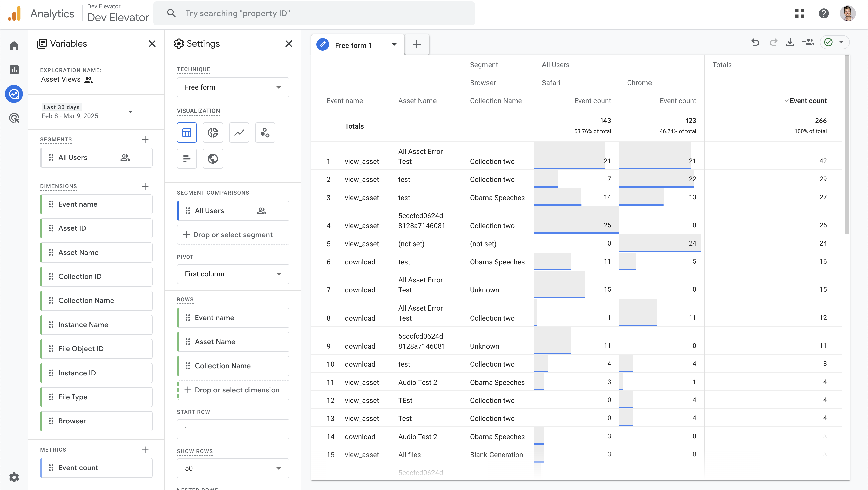This screenshot has height=490, width=868.
Task: Select the File Type dimension
Action: [x=96, y=397]
